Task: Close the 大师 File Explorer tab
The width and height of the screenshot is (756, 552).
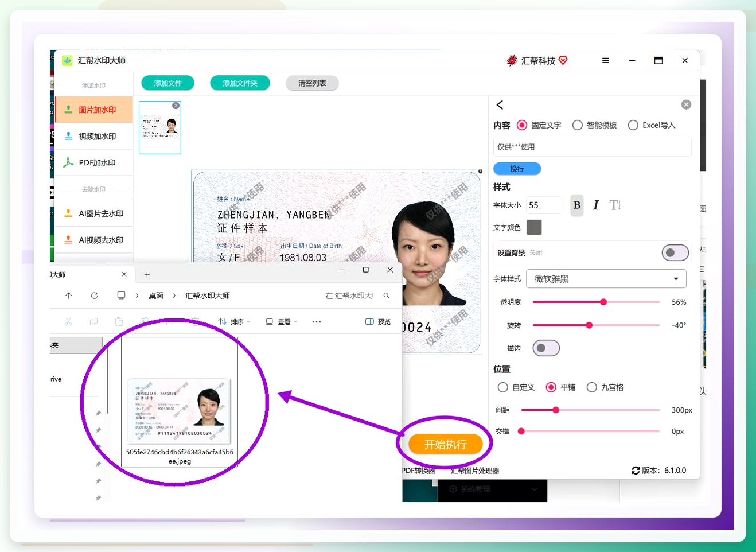Action: point(124,274)
